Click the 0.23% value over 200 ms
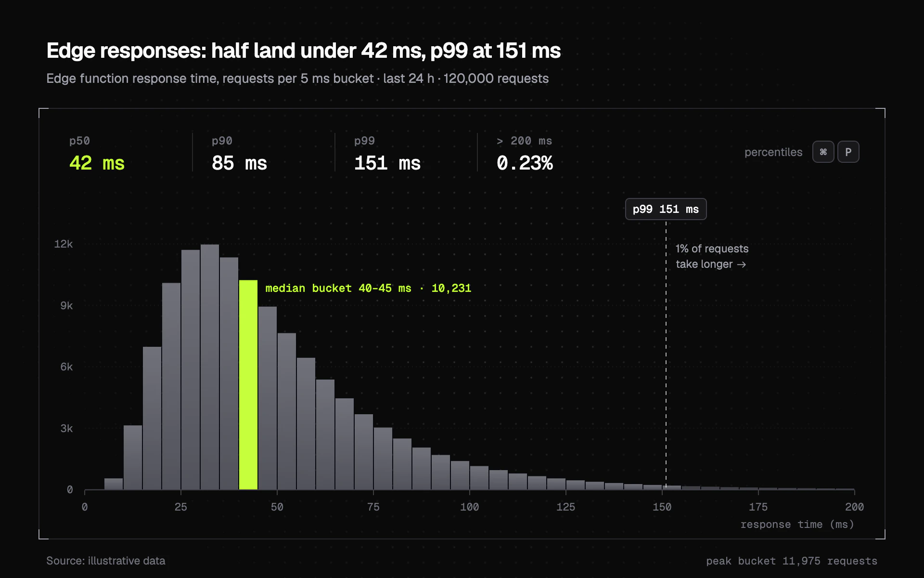This screenshot has width=924, height=578. click(525, 163)
